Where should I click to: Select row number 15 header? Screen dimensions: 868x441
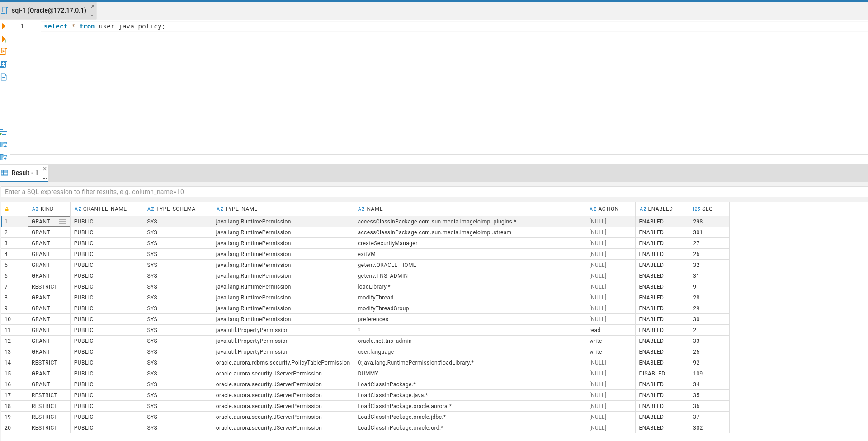(x=14, y=374)
